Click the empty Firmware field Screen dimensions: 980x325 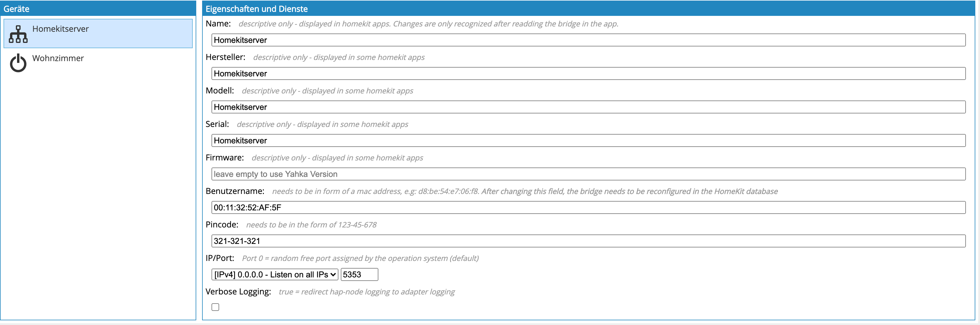588,174
